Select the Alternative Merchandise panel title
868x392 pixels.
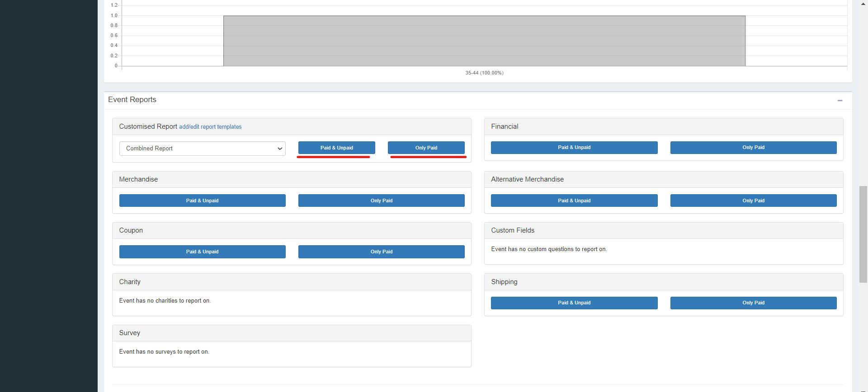528,179
